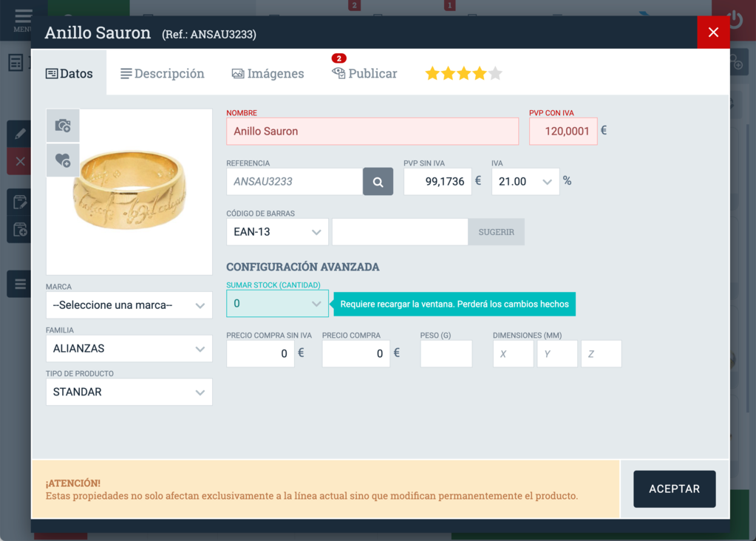756x541 pixels.
Task: Open the Tipo de producto STANDAR dropdown
Action: [x=129, y=392]
